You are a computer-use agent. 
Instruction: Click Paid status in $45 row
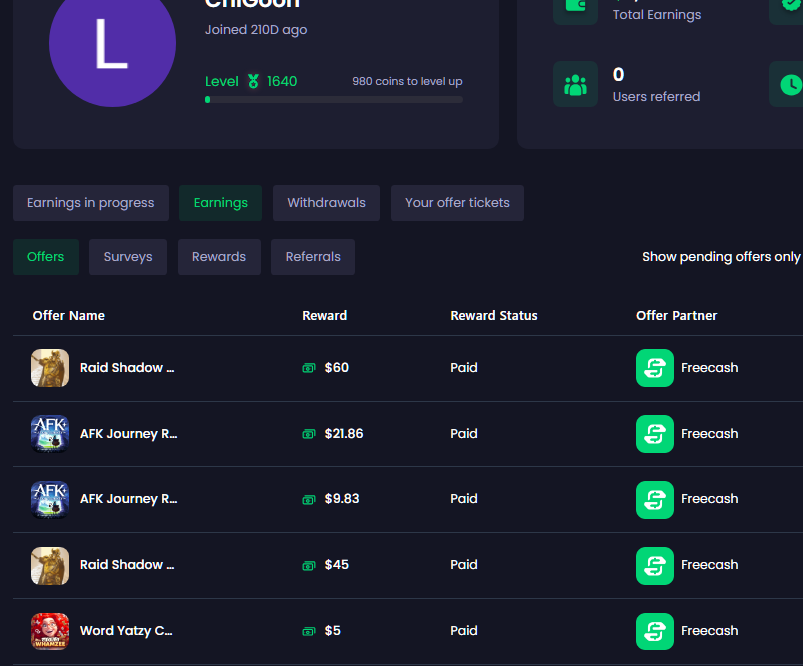464,565
